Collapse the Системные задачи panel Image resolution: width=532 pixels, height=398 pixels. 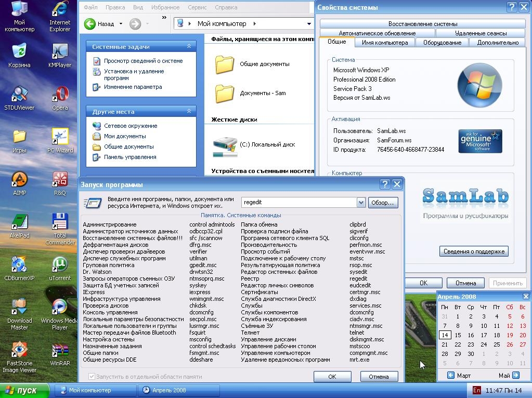pyautogui.click(x=189, y=46)
